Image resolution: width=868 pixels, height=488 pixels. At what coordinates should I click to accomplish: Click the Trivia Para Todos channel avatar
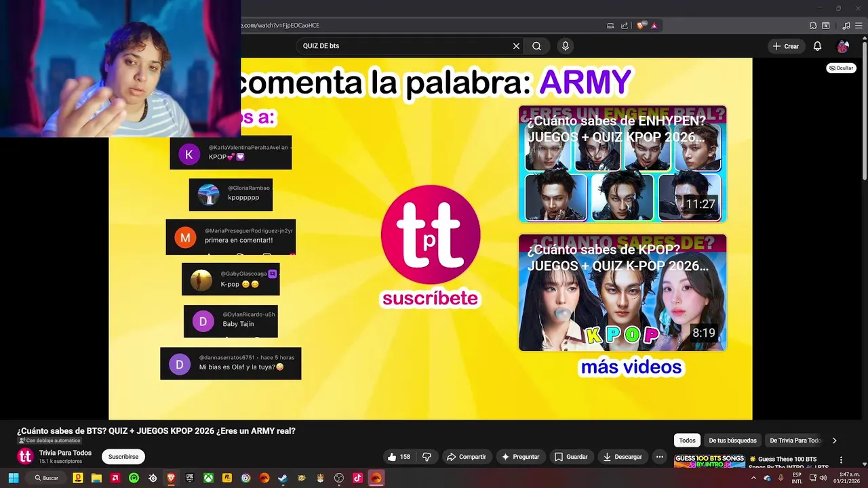pyautogui.click(x=25, y=456)
